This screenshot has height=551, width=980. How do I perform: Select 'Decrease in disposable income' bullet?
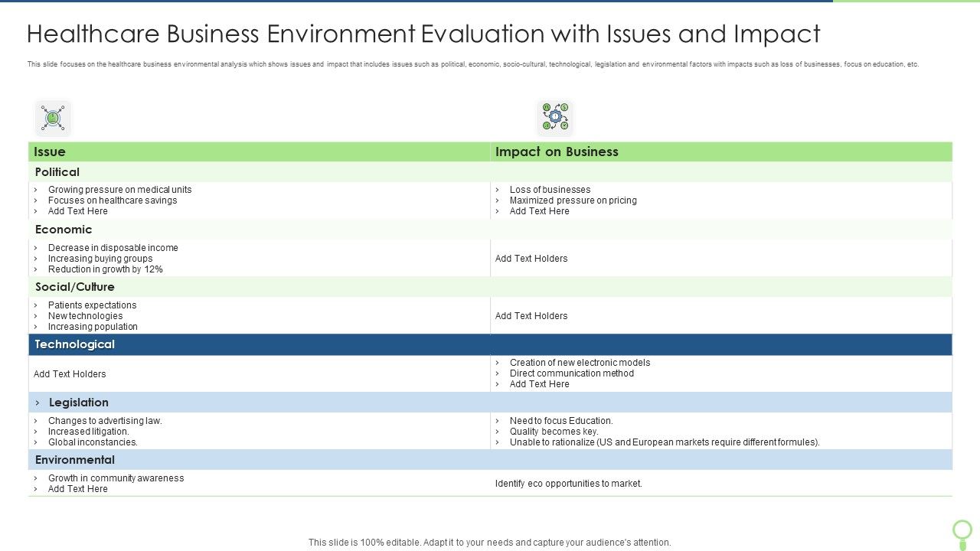(x=113, y=248)
